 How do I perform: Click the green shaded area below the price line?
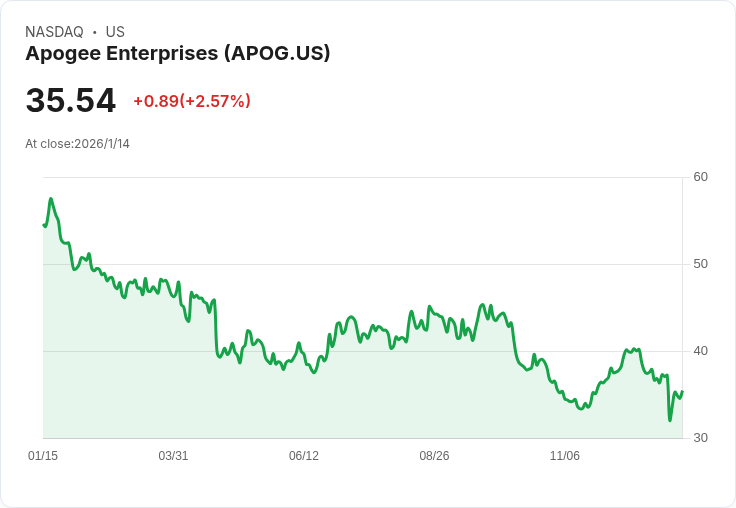tap(300, 410)
